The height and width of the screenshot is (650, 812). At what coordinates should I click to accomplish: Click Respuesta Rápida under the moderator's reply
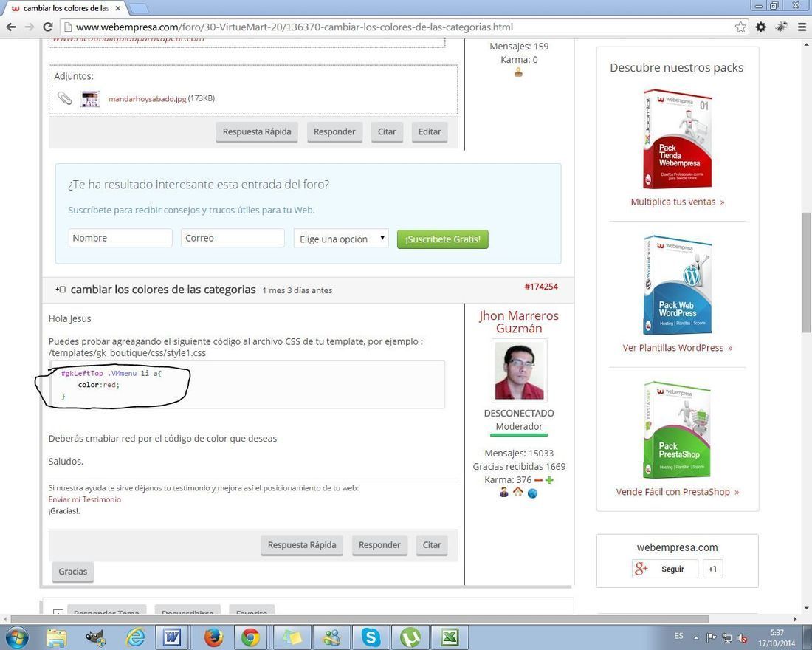click(302, 545)
